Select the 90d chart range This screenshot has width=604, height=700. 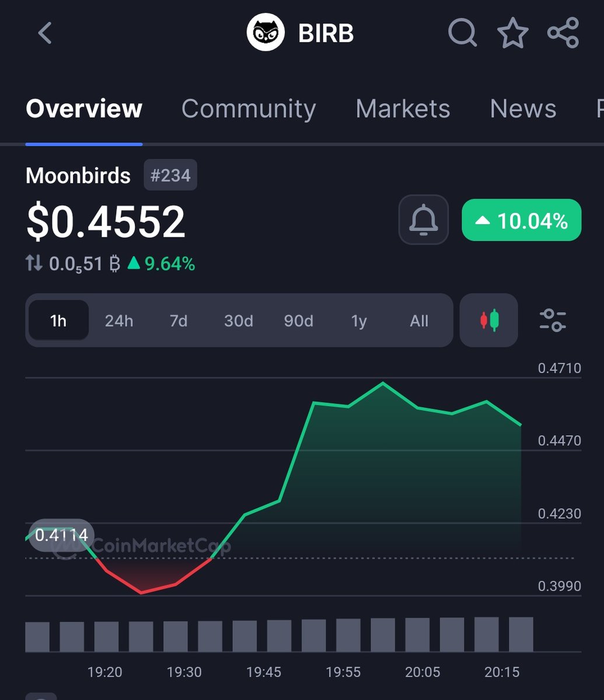(x=299, y=321)
